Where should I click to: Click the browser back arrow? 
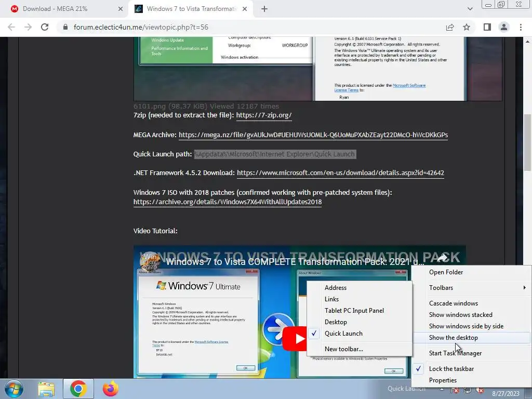coord(11,27)
